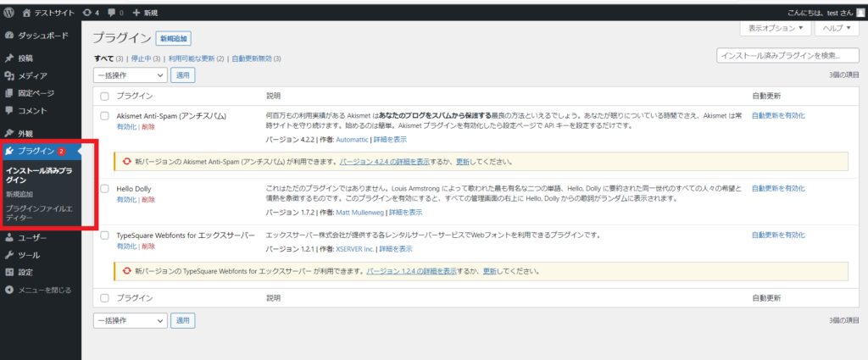Screen dimensions: 868x360
Task: Click the red update badge 2 on プラグイン
Action: tap(61, 151)
